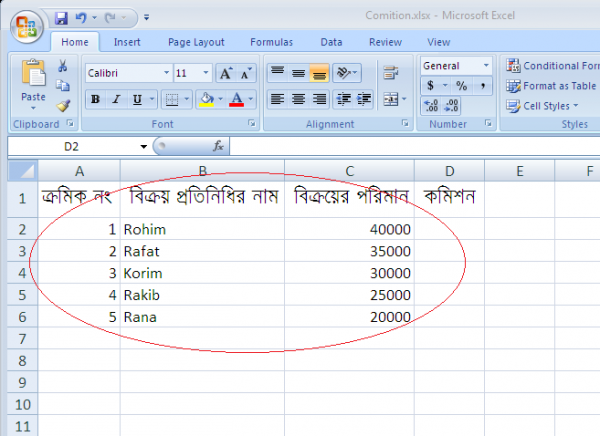Cut the selection with the scissors icon
This screenshot has width=600, height=436.
click(x=62, y=65)
